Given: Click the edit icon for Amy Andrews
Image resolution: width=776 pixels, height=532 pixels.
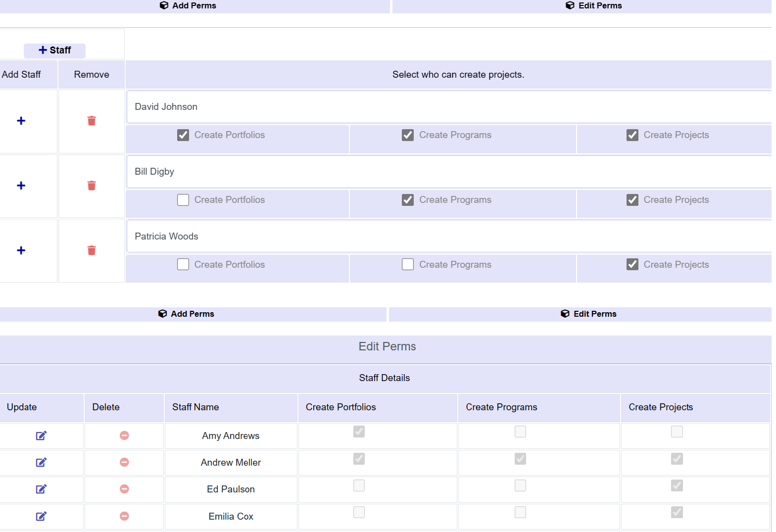Looking at the screenshot, I should [41, 435].
